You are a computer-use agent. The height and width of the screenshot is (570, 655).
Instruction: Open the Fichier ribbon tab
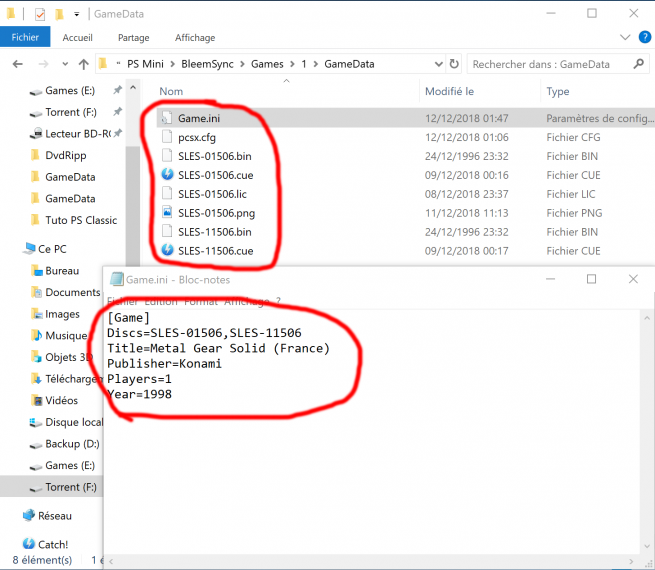[25, 37]
